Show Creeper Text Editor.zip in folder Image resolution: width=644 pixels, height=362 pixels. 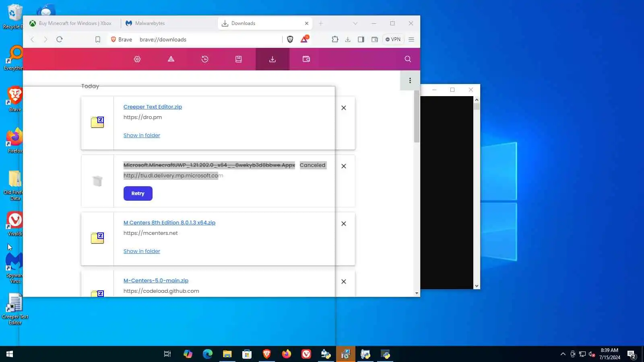click(x=142, y=136)
